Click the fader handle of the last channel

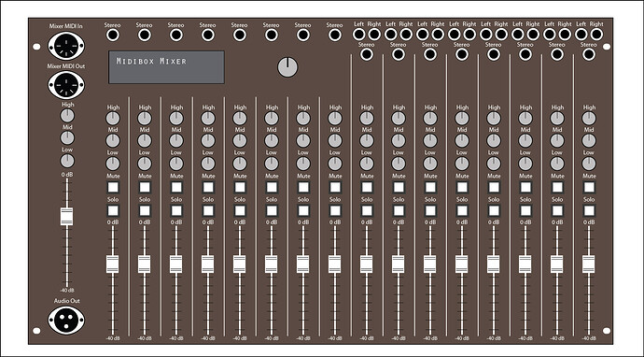click(589, 264)
